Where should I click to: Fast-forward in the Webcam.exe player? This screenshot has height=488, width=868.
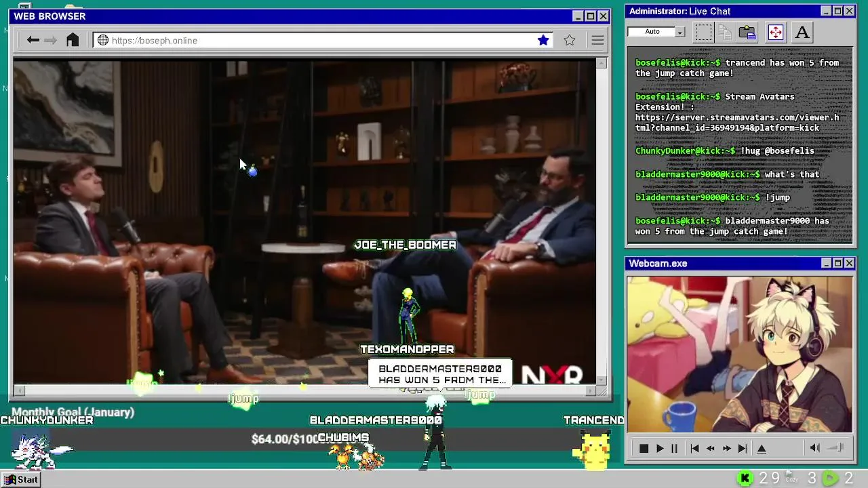click(x=726, y=448)
